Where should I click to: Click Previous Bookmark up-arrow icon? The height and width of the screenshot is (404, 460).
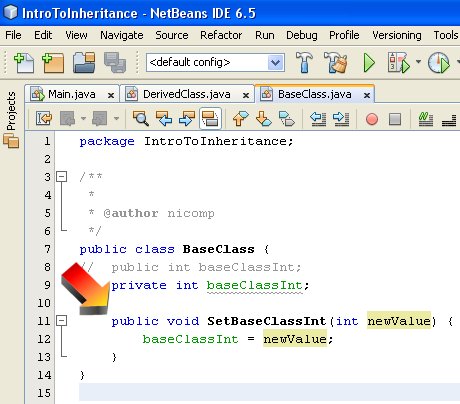click(x=240, y=118)
